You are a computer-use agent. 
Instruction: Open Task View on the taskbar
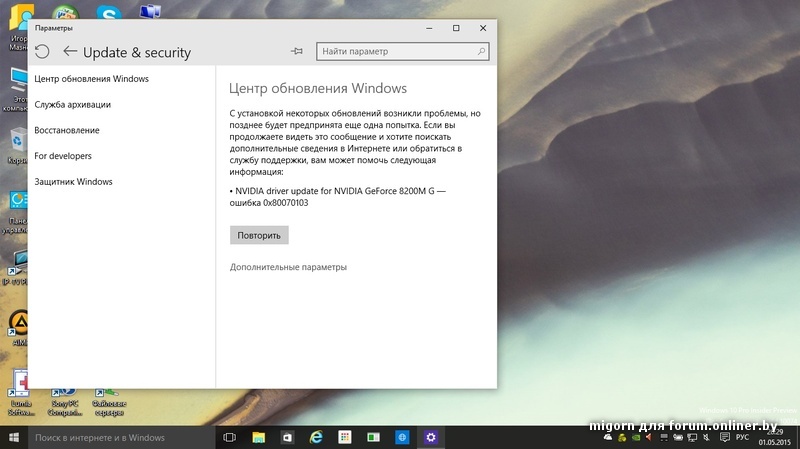(229, 438)
